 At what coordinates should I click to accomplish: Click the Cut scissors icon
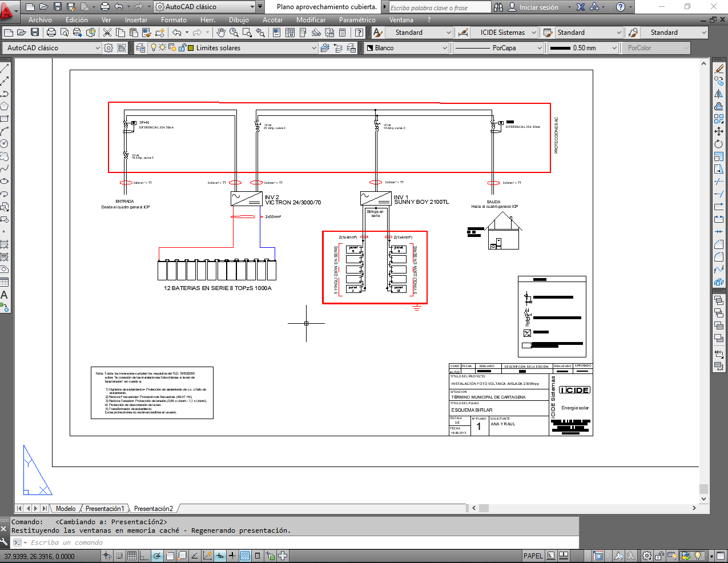coord(107,33)
